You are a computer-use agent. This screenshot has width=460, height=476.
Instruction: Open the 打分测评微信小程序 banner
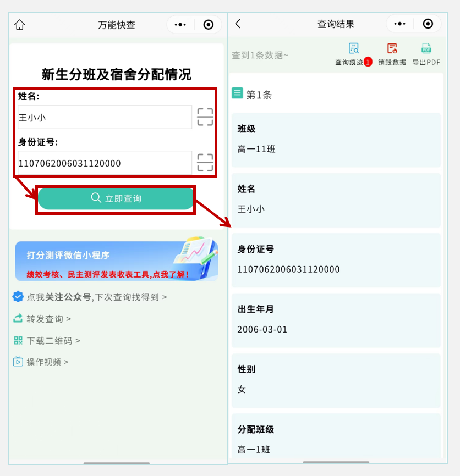click(117, 260)
